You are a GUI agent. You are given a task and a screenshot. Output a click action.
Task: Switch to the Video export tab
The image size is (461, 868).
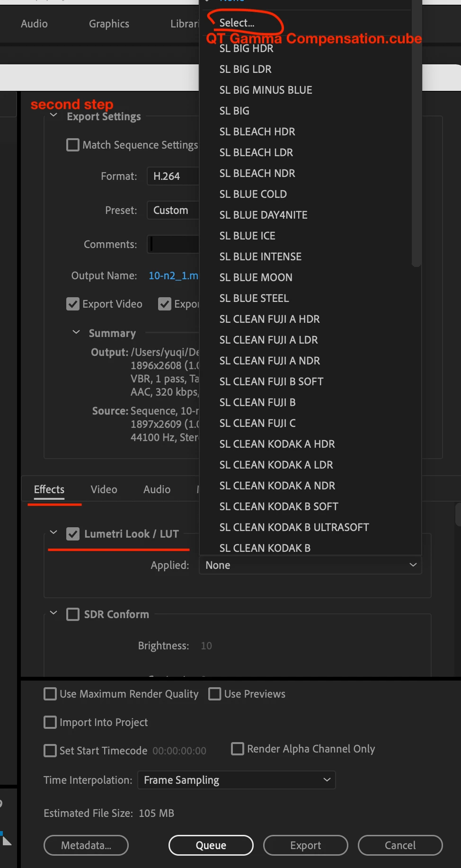pyautogui.click(x=104, y=489)
